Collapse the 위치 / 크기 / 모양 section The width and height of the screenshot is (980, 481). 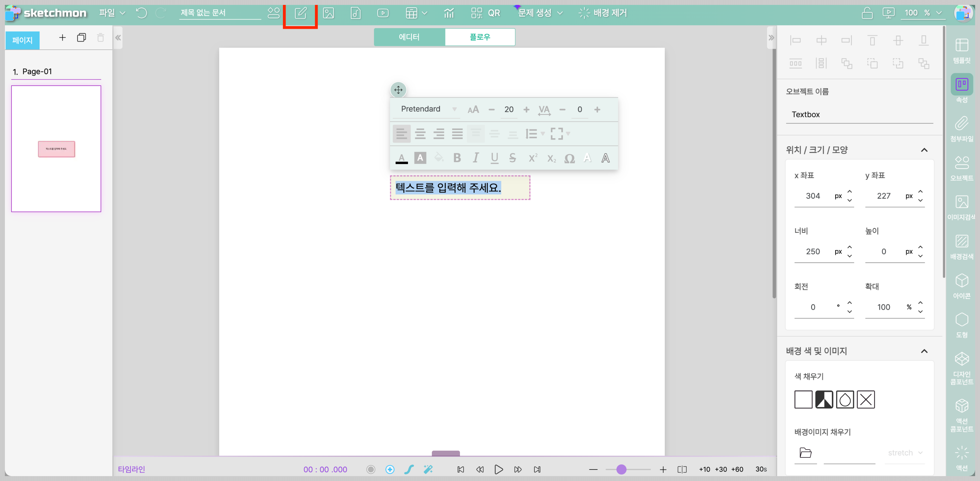(x=924, y=150)
